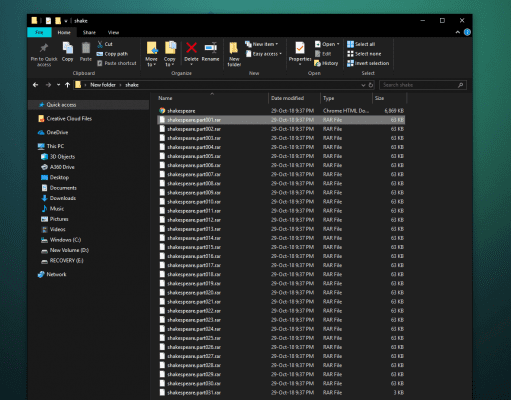The image size is (511, 400).
Task: Click Select none
Action: click(x=364, y=54)
